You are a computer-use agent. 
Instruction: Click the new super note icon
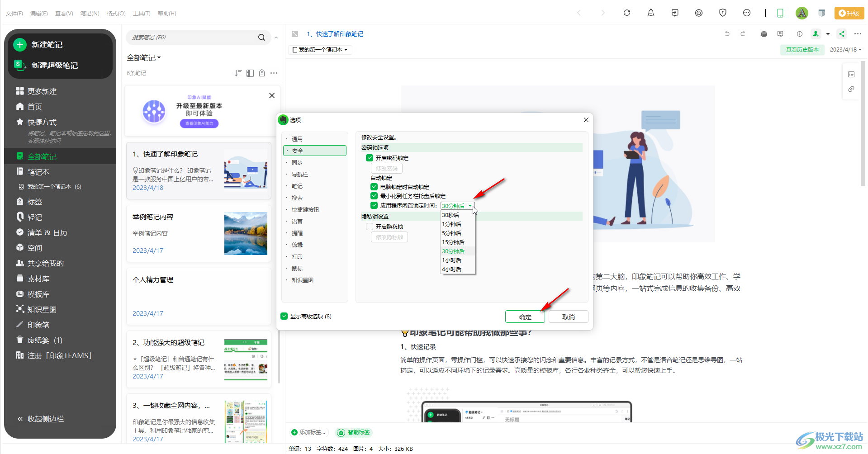point(19,65)
